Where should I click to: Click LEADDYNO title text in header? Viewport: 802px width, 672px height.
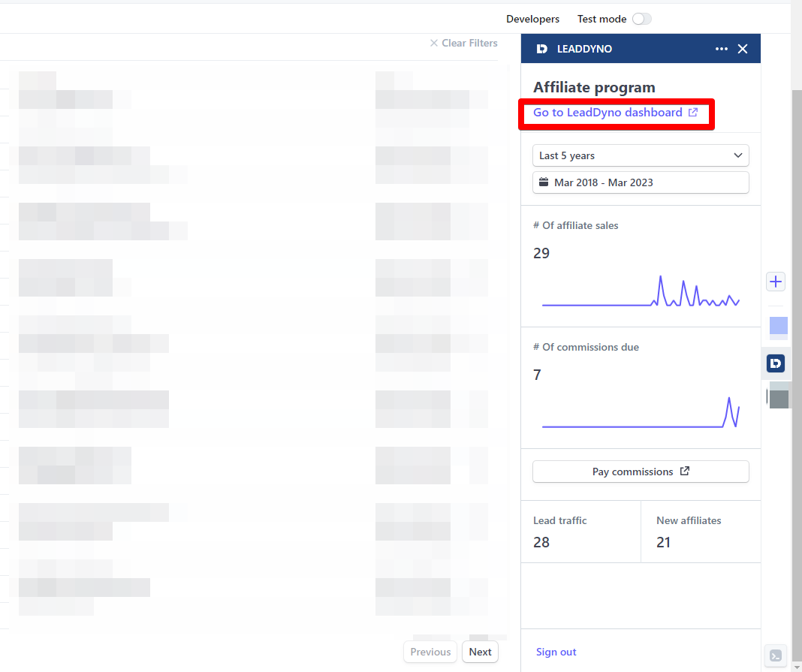pyautogui.click(x=584, y=49)
